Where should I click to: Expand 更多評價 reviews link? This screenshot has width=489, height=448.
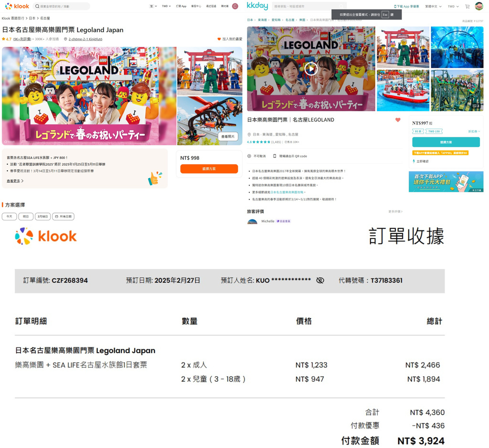pos(395,211)
